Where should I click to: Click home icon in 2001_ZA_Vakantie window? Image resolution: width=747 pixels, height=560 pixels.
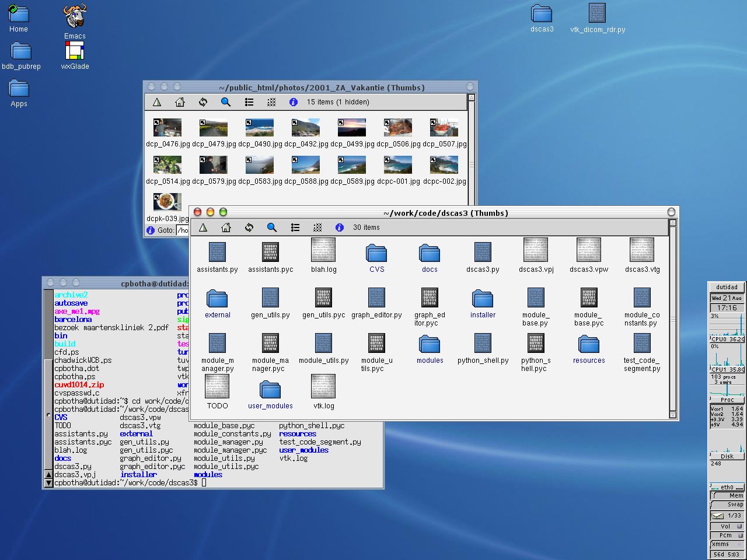pyautogui.click(x=180, y=102)
